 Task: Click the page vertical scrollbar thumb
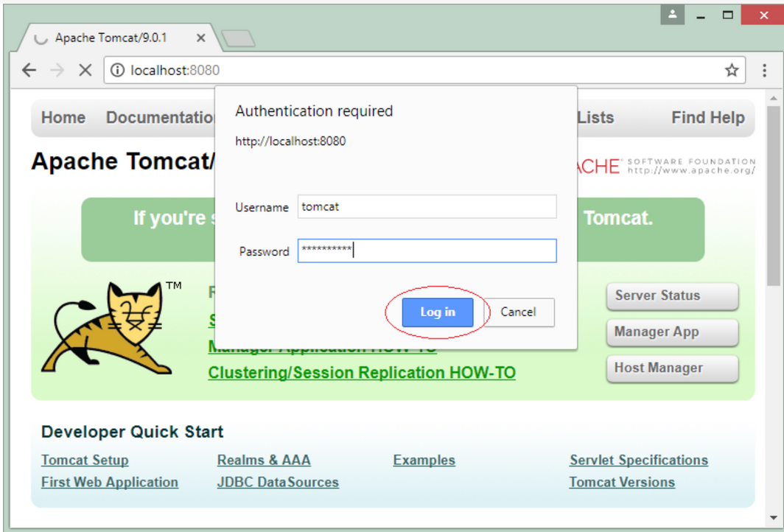tap(773, 195)
